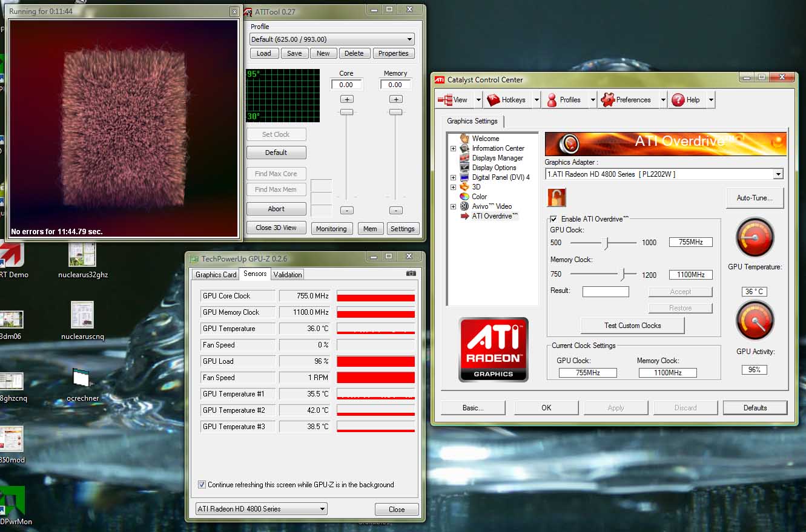Click the ATI Radeon Graphics logo

(x=494, y=349)
